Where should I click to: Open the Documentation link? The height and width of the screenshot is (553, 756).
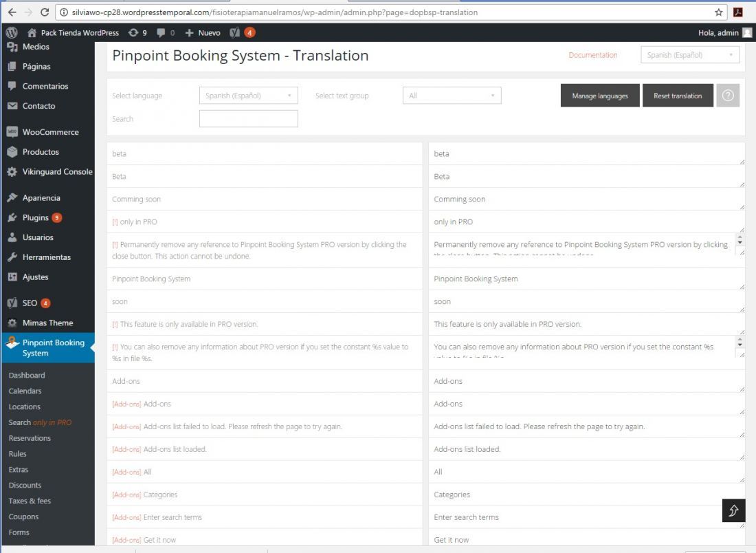[592, 55]
